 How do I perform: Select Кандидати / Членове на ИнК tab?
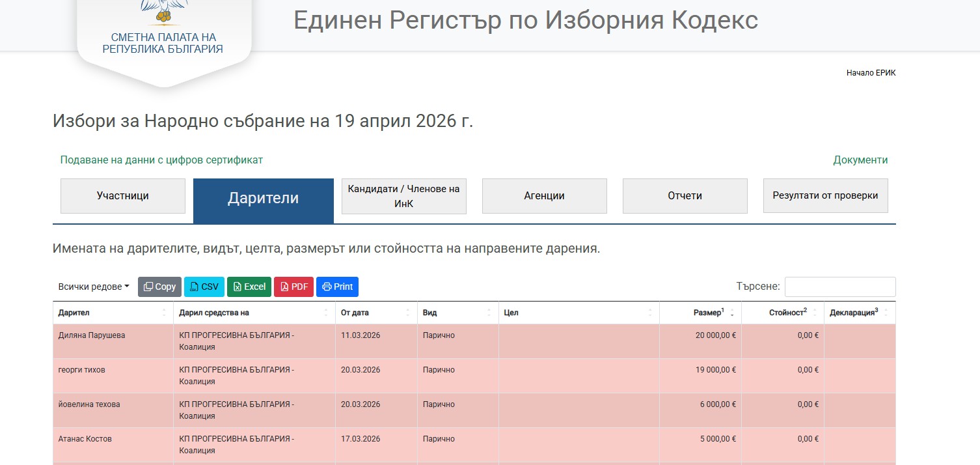(403, 196)
